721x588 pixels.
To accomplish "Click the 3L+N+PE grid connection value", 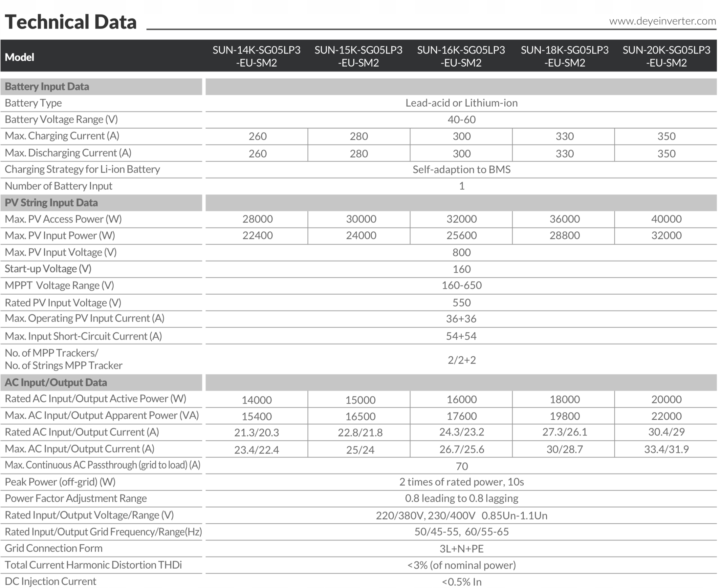I will (461, 548).
